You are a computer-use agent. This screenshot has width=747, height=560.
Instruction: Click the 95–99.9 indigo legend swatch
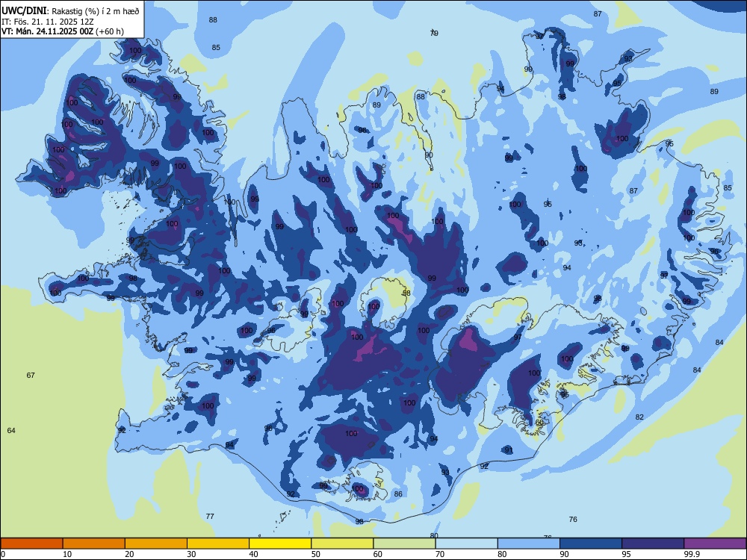653,544
